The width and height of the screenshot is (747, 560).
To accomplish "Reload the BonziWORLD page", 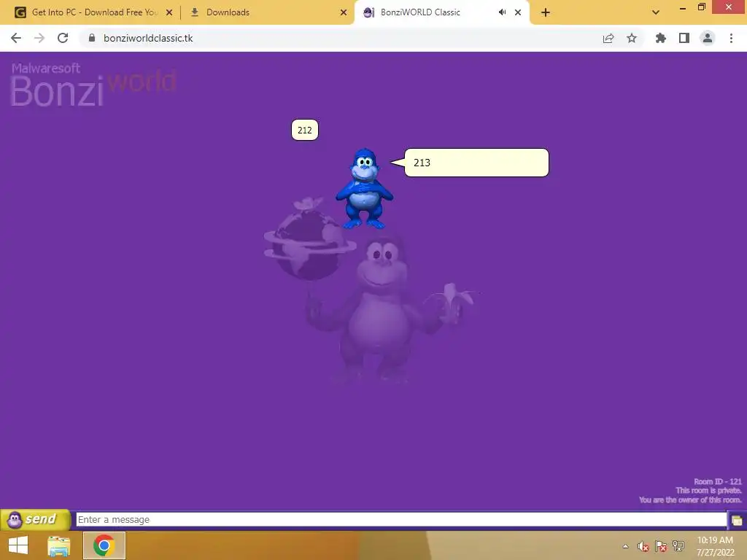I will [63, 38].
